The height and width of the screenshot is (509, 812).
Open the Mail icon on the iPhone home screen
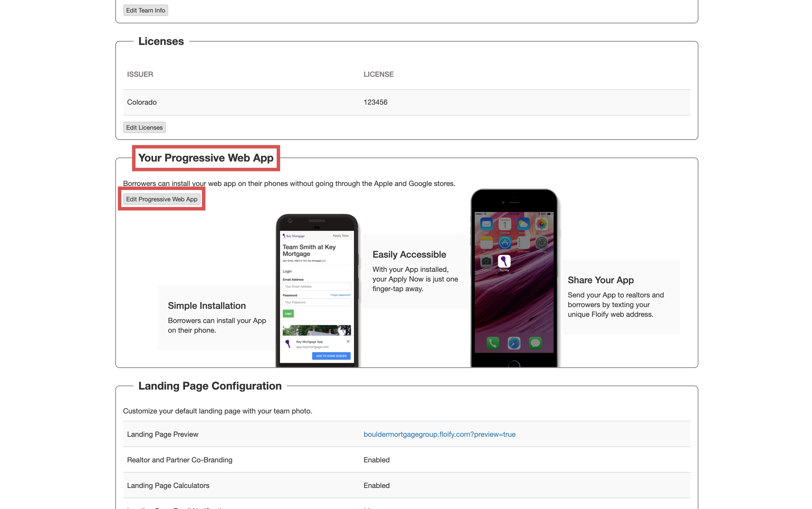486,224
